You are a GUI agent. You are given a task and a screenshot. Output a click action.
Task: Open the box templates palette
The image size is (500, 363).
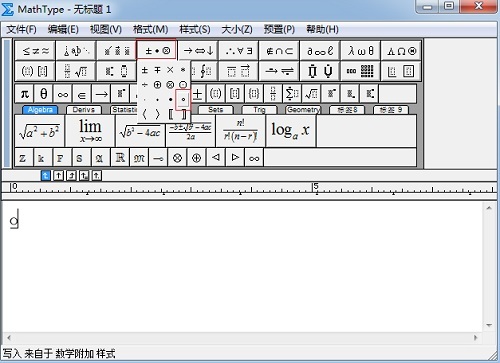401,71
